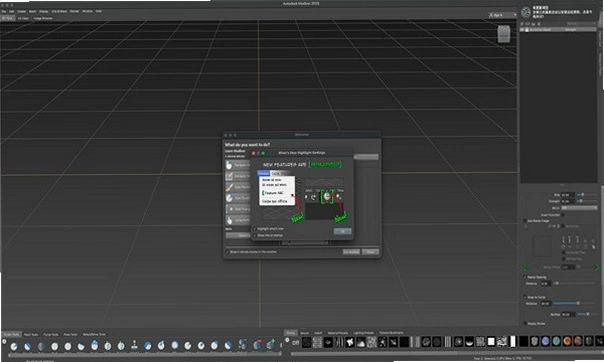
Task: Select the white square stamp thumbnail
Action: tap(491, 342)
